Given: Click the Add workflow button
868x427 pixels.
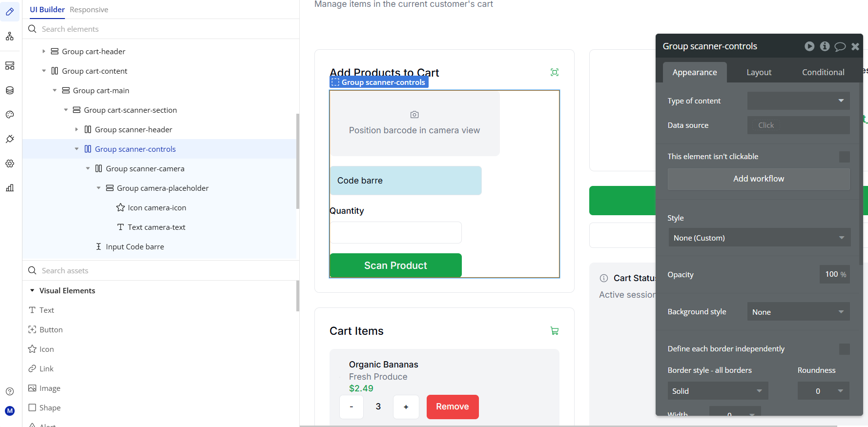Looking at the screenshot, I should pos(759,179).
